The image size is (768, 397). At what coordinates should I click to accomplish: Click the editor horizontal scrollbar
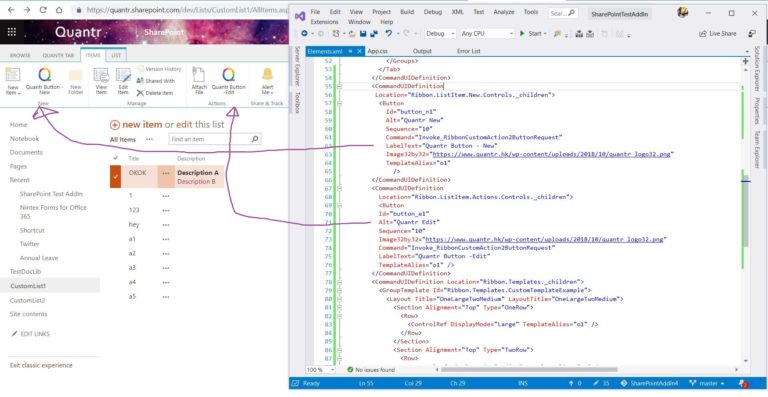coord(529,370)
